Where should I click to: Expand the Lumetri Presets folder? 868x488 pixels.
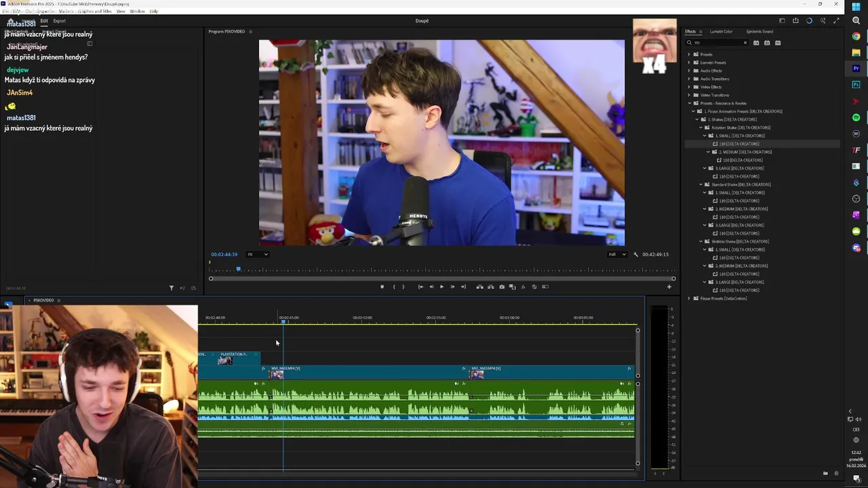689,62
